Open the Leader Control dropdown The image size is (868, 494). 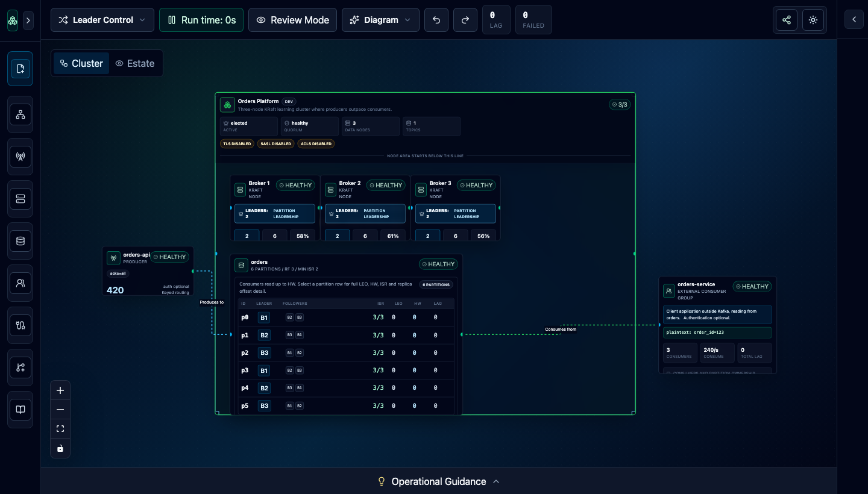click(x=102, y=20)
